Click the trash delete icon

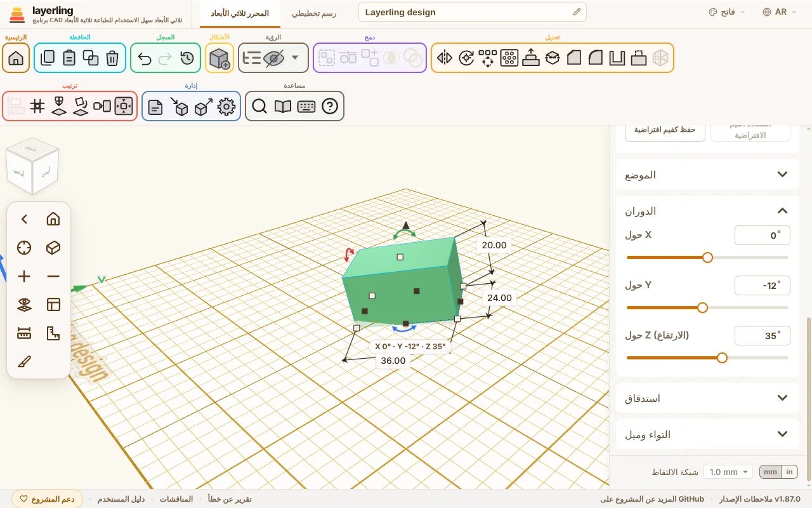(x=112, y=58)
